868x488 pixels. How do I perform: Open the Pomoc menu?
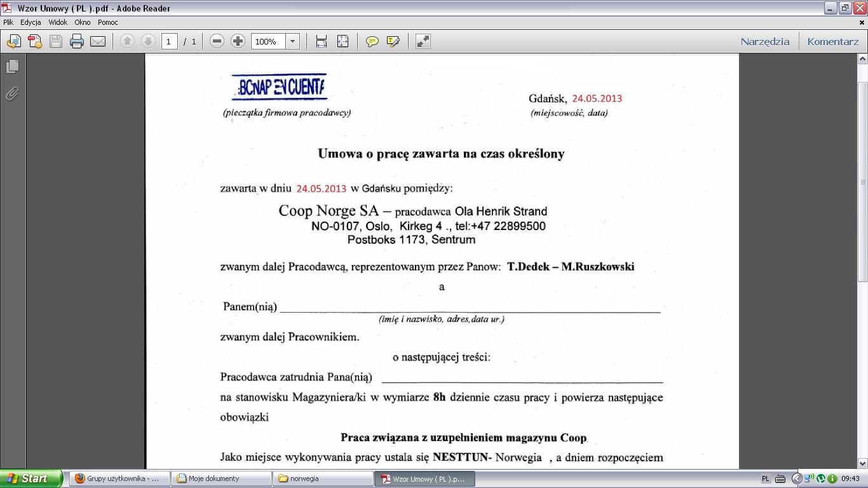point(108,22)
